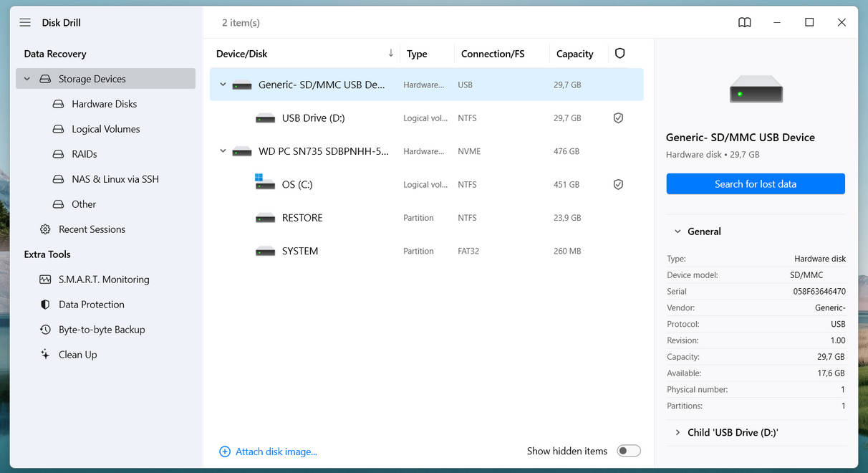This screenshot has height=473, width=868.
Task: Select SYSTEM partition row
Action: click(x=427, y=251)
